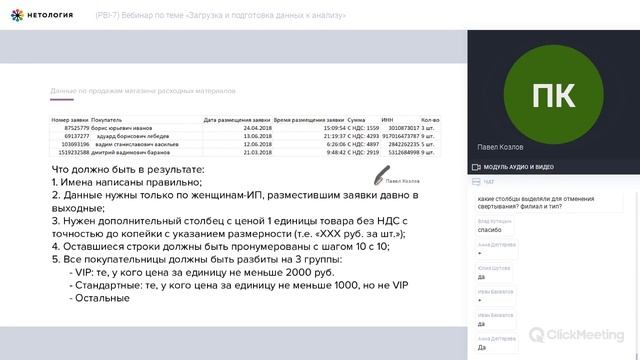This screenshot has width=640, height=360.
Task: Click the time cell 15:09:54
Action: 335,128
